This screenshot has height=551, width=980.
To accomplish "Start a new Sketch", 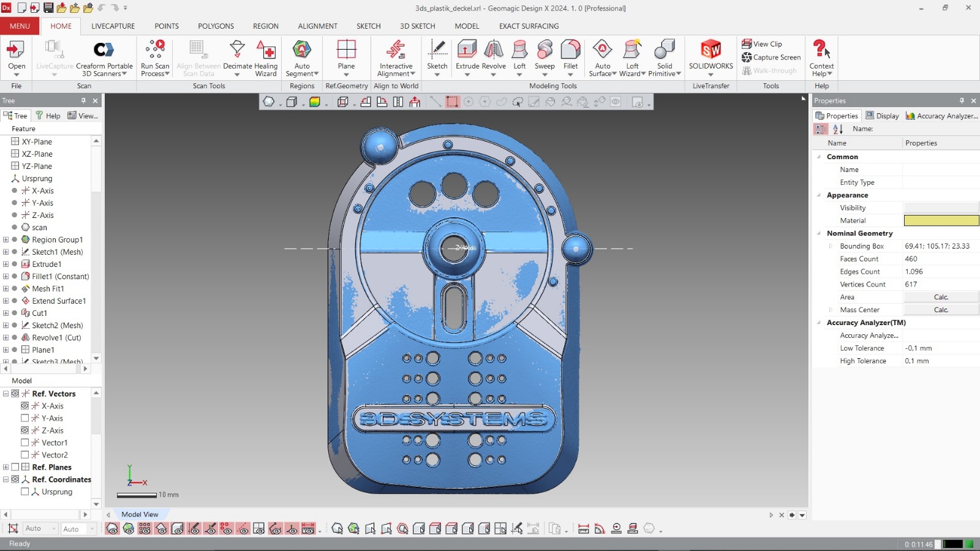I will (437, 58).
